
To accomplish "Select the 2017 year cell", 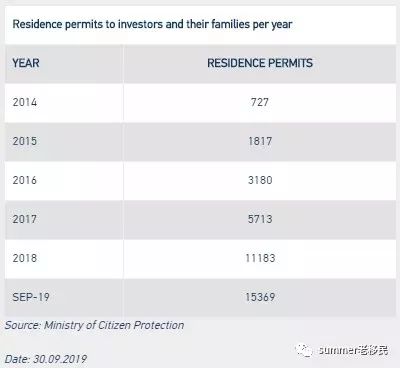I will click(x=25, y=219).
